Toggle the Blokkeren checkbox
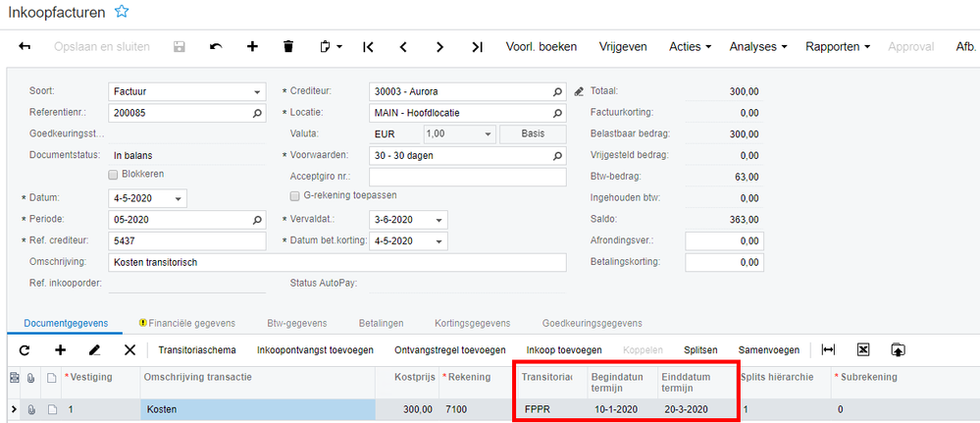This screenshot has width=980, height=423. (x=113, y=174)
